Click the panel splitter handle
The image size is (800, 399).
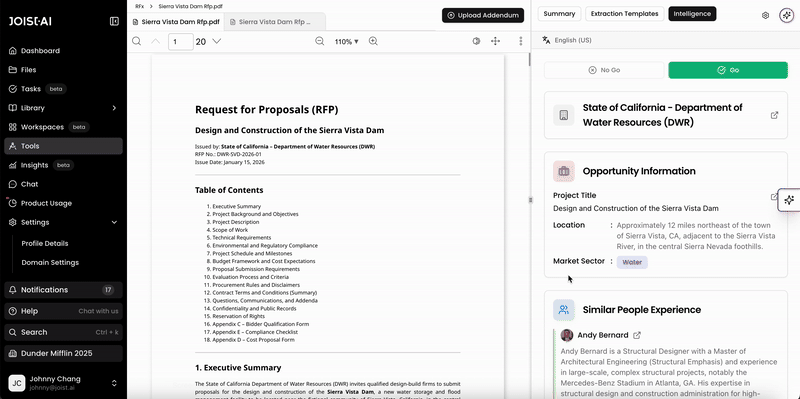(531, 200)
